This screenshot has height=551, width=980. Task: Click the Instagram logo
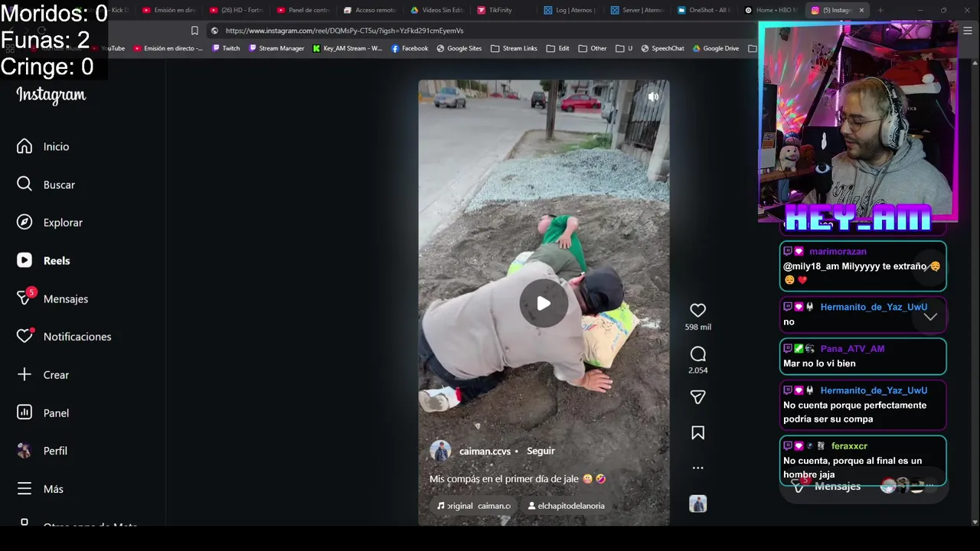click(51, 95)
